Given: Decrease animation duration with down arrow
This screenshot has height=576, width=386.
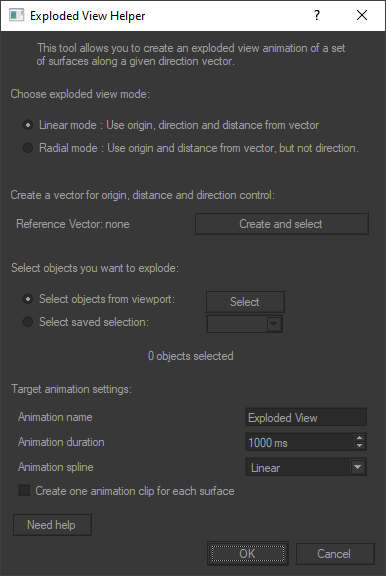Looking at the screenshot, I should click(360, 446).
